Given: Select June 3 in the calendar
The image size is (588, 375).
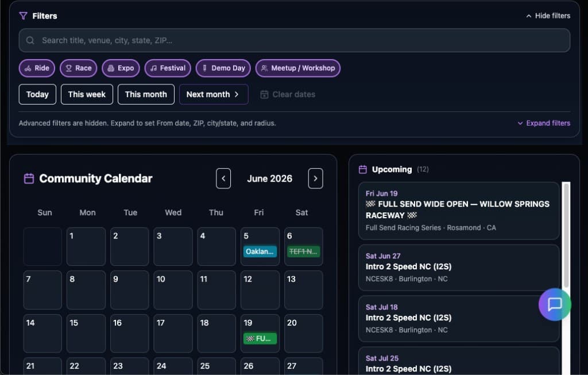Looking at the screenshot, I should (x=173, y=246).
